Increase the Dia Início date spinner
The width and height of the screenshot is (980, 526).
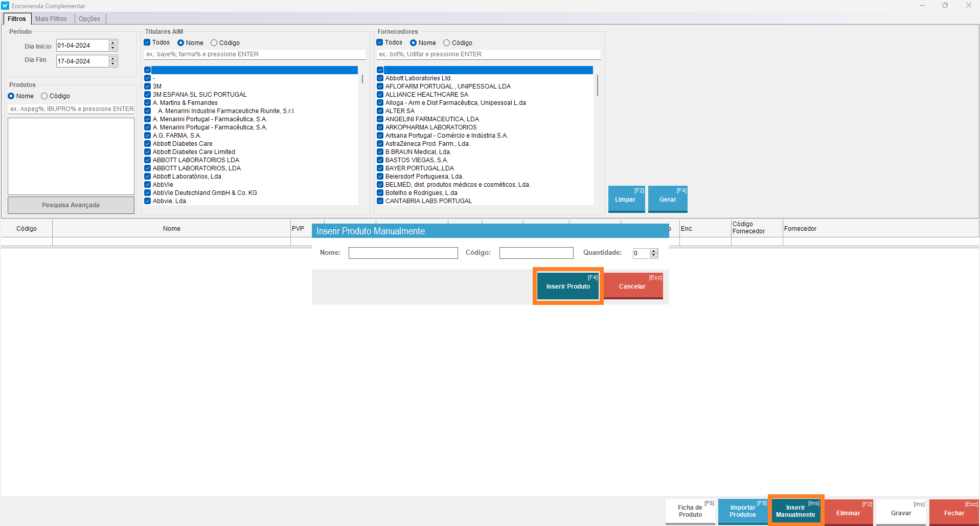point(113,43)
